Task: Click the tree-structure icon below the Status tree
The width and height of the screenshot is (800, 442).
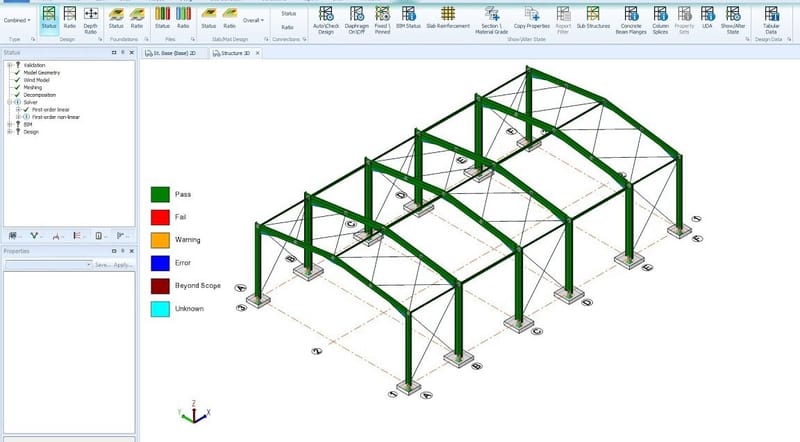Action: click(77, 236)
